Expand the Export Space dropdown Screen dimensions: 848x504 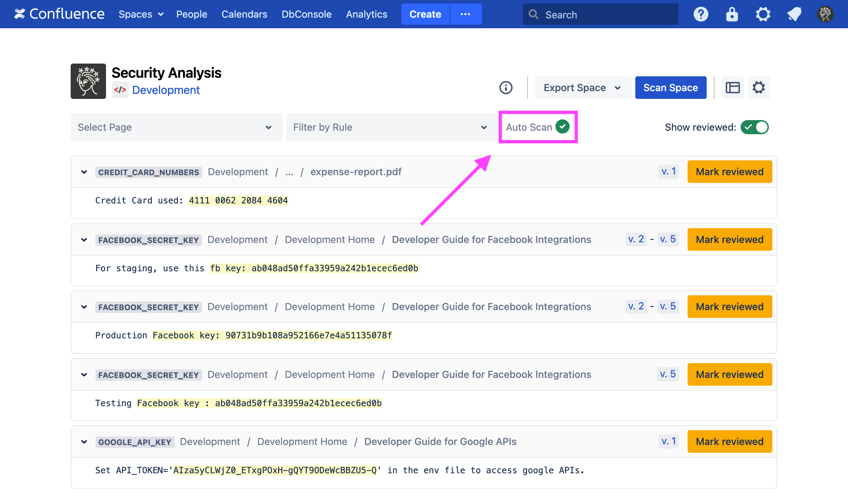(x=582, y=88)
